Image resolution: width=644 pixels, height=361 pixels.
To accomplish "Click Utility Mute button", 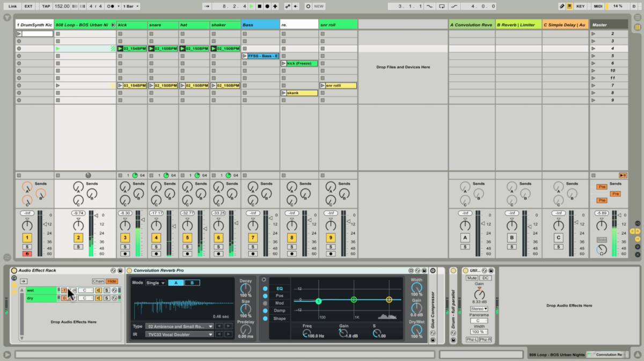I will [472, 278].
